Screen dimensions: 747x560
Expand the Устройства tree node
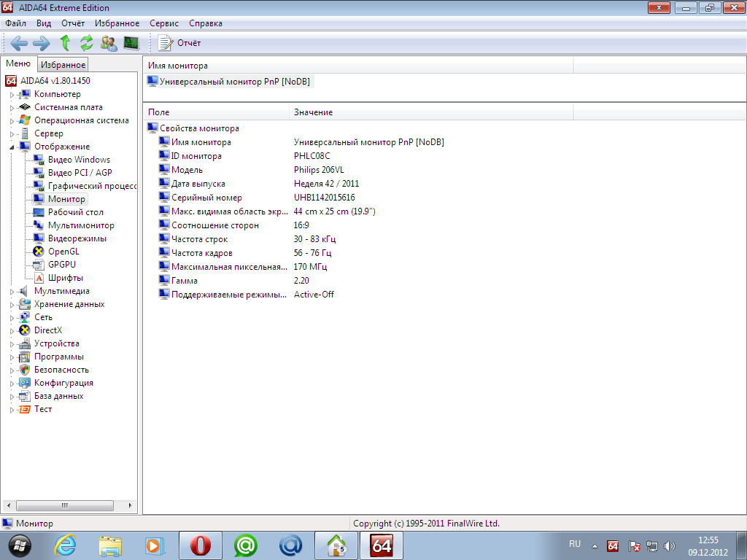tap(12, 344)
